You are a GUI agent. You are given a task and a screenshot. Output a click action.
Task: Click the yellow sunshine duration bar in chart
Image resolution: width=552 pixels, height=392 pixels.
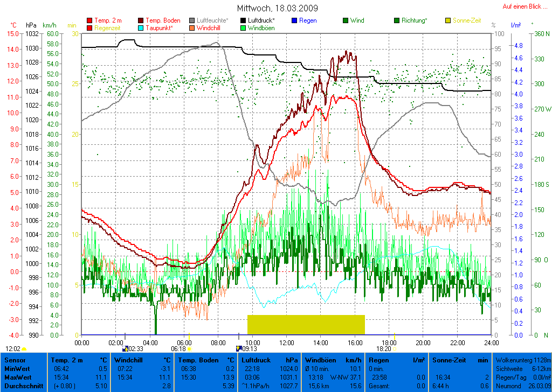[x=306, y=325]
